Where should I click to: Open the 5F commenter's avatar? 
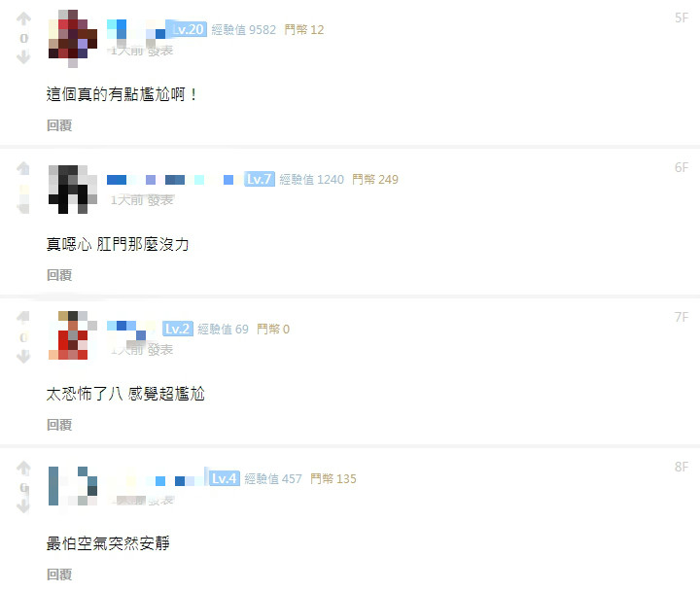point(73,39)
